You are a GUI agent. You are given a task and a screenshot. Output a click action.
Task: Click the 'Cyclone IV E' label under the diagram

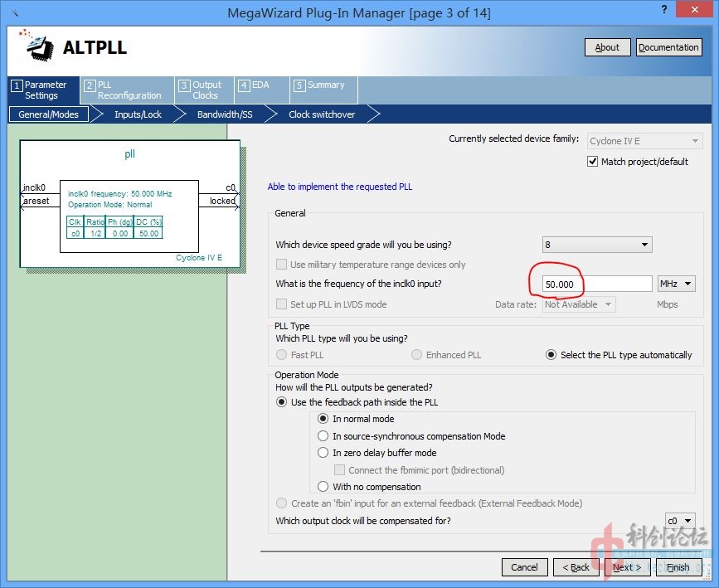tap(199, 258)
